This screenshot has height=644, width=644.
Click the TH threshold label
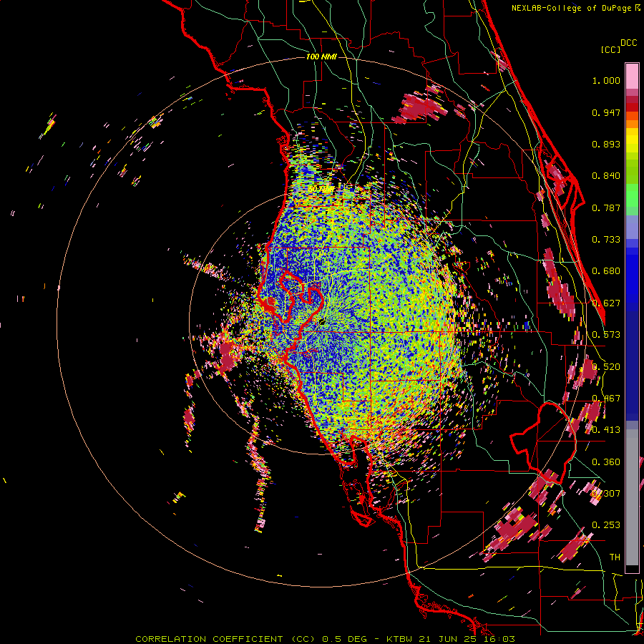(615, 557)
